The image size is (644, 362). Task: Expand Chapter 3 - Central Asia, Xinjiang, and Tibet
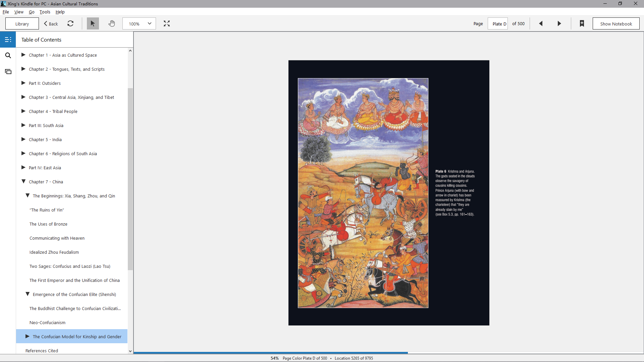click(x=23, y=97)
